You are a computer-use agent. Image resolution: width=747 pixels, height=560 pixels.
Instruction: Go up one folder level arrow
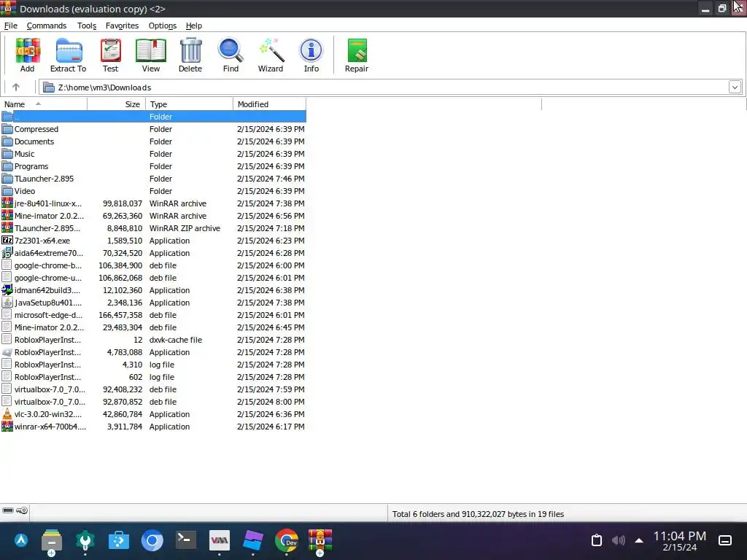[x=16, y=87]
